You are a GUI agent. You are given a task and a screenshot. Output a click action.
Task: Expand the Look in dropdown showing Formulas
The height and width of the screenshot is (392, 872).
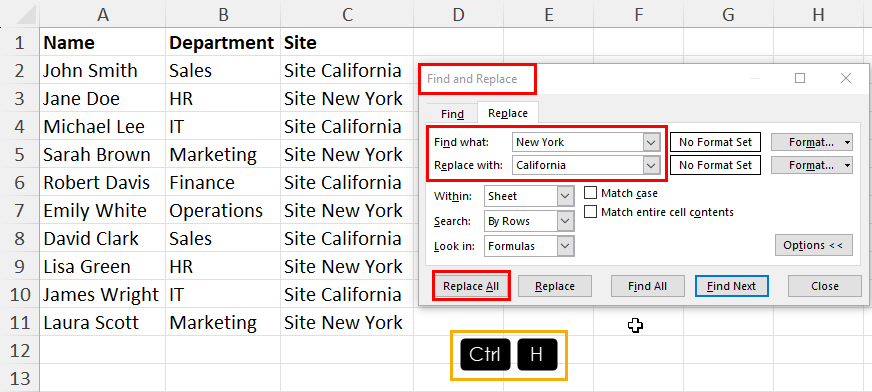(x=566, y=246)
